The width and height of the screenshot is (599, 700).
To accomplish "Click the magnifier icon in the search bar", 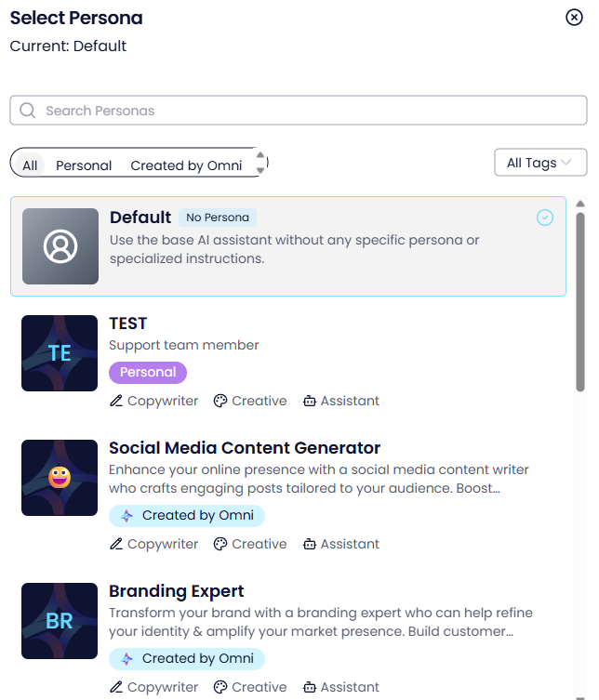I will point(27,111).
